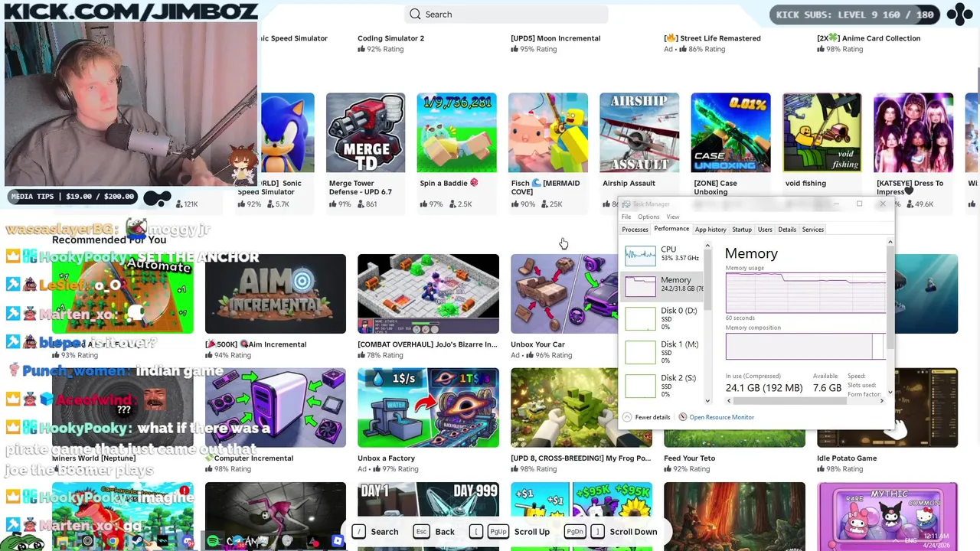980x551 pixels.
Task: Open the Options menu in Task Manager
Action: point(648,217)
